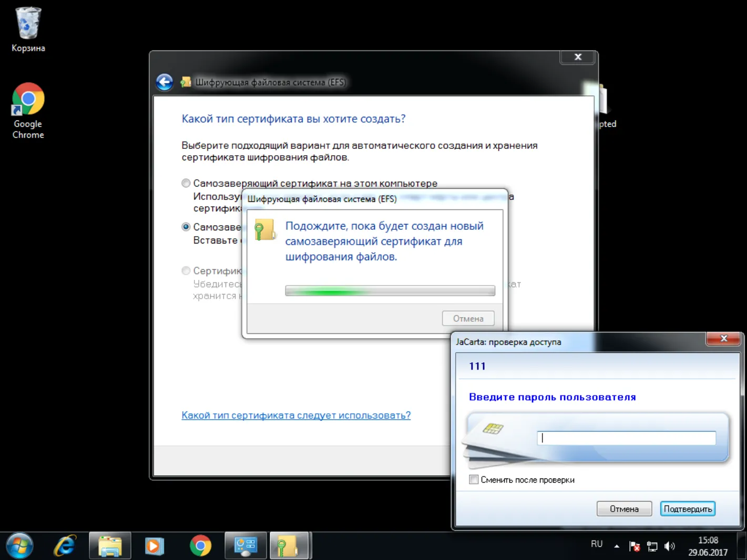Click the key-and-folder icon in the progress dialog
The image size is (747, 560).
(x=264, y=230)
